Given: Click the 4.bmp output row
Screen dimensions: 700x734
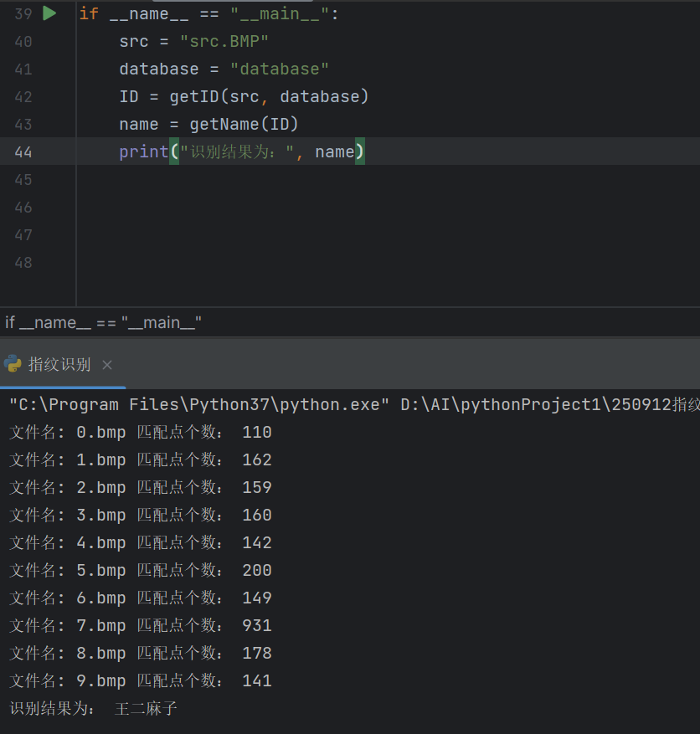Looking at the screenshot, I should pyautogui.click(x=141, y=542).
